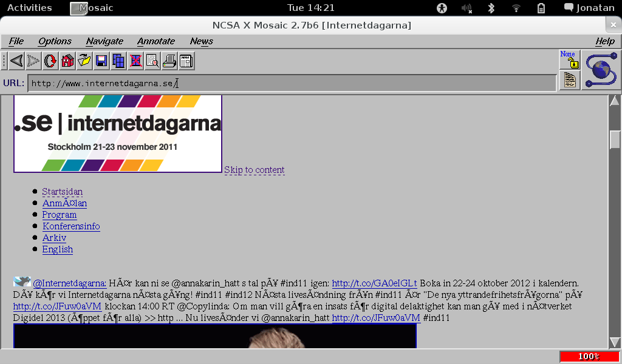Click the crossed-out window icon

(135, 61)
